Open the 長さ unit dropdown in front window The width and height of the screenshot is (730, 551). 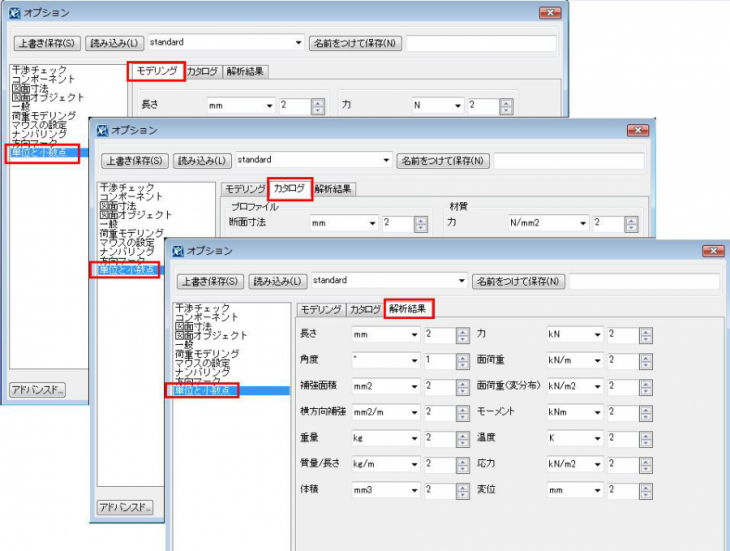(414, 335)
